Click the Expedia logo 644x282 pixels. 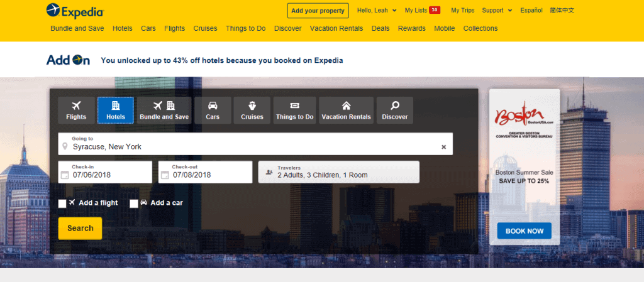75,11
